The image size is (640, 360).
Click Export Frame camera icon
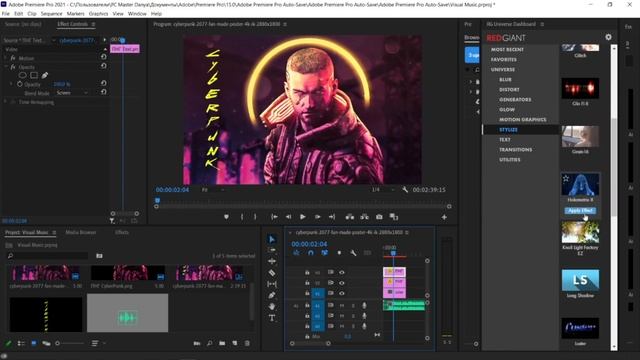[379, 217]
